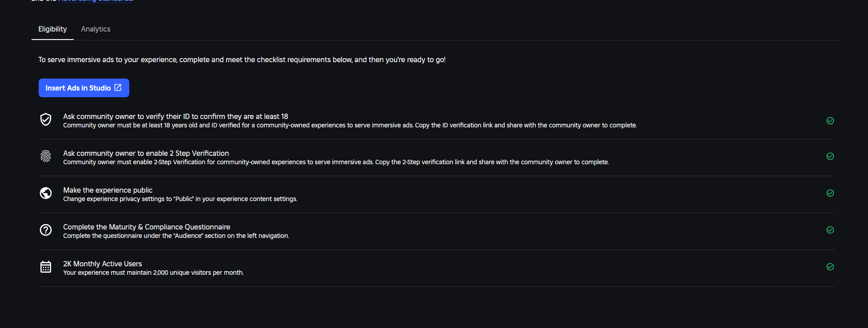Click the green checkmark for 2K Monthly Active Users
The height and width of the screenshot is (328, 868).
click(x=830, y=267)
